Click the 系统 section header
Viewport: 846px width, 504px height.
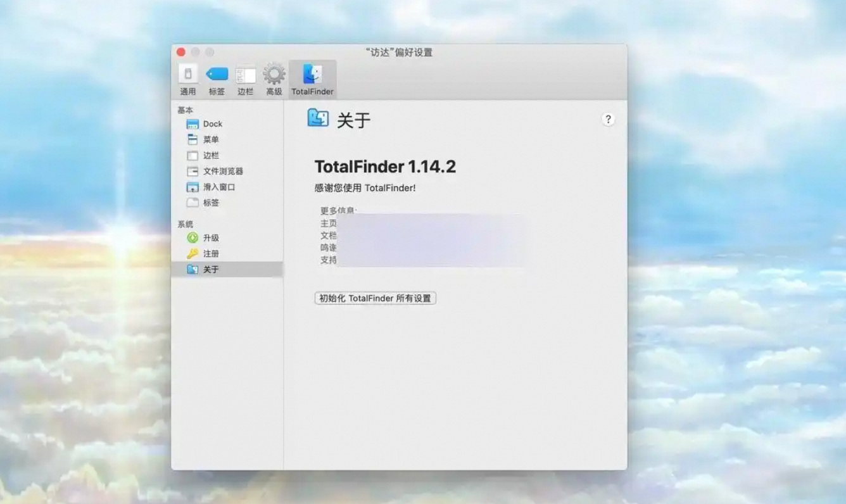click(x=185, y=224)
